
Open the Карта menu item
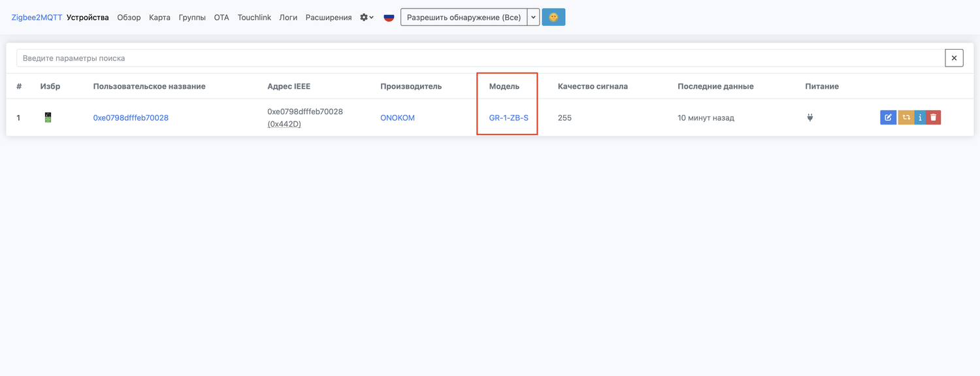(159, 18)
